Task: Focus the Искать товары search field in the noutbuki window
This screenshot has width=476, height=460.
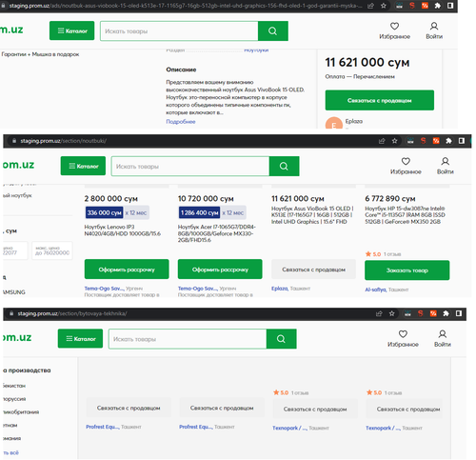Action: pyautogui.click(x=190, y=166)
